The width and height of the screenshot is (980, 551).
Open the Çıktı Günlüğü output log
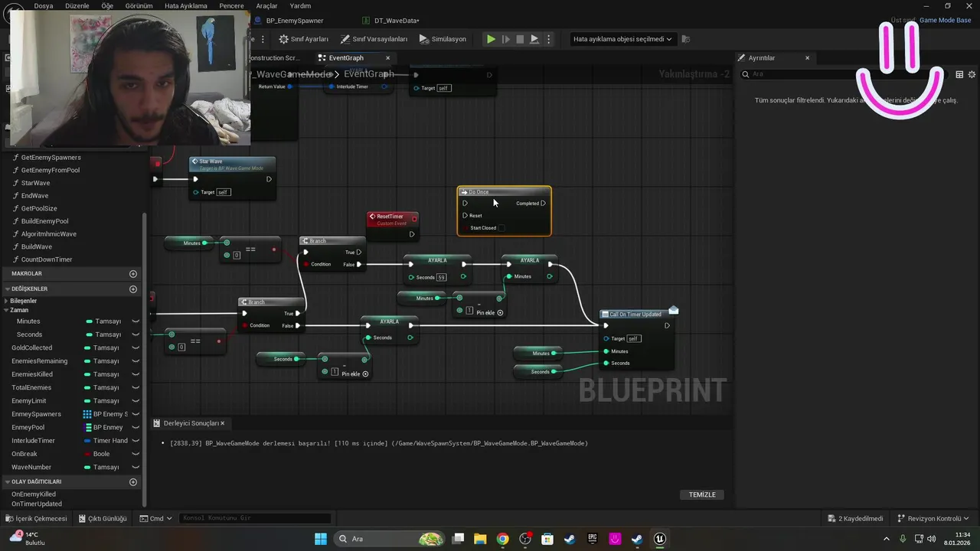tap(102, 518)
